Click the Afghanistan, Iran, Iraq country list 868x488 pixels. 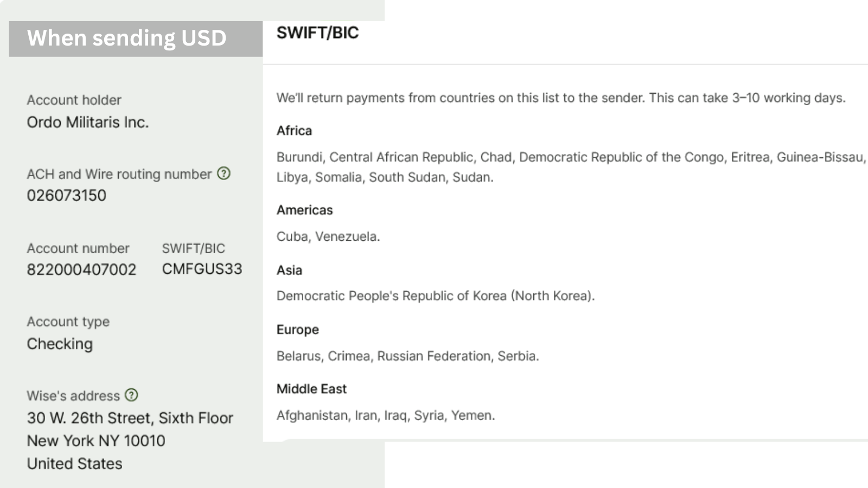386,415
